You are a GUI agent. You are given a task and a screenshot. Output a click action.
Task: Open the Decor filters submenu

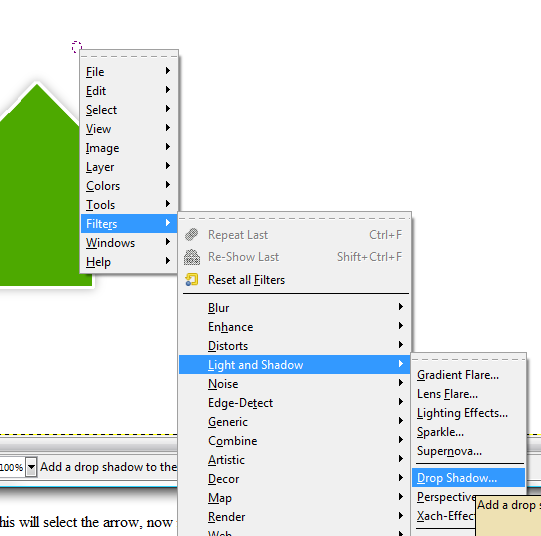(295, 478)
